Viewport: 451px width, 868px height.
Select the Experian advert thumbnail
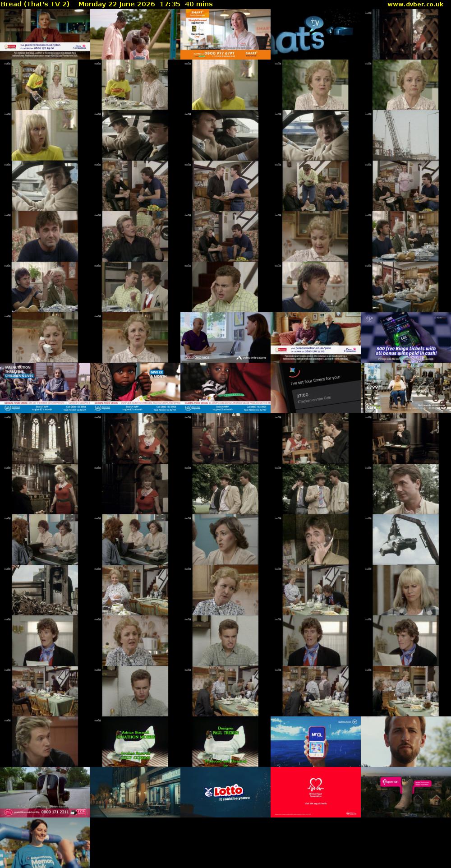(x=406, y=792)
